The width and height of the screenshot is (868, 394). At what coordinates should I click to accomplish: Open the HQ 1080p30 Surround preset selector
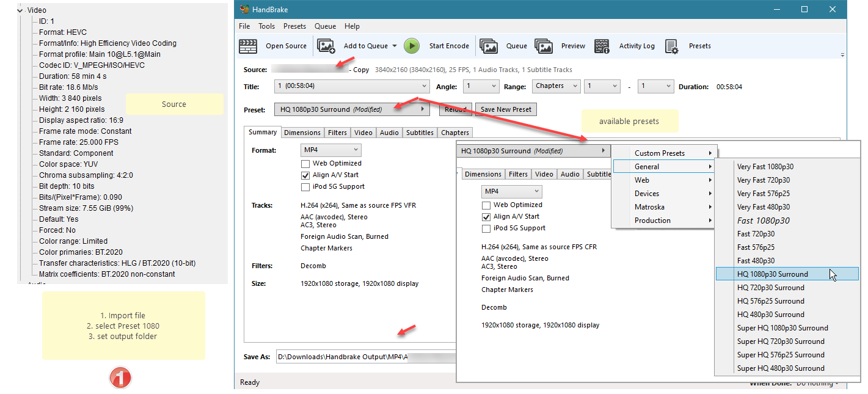(352, 109)
